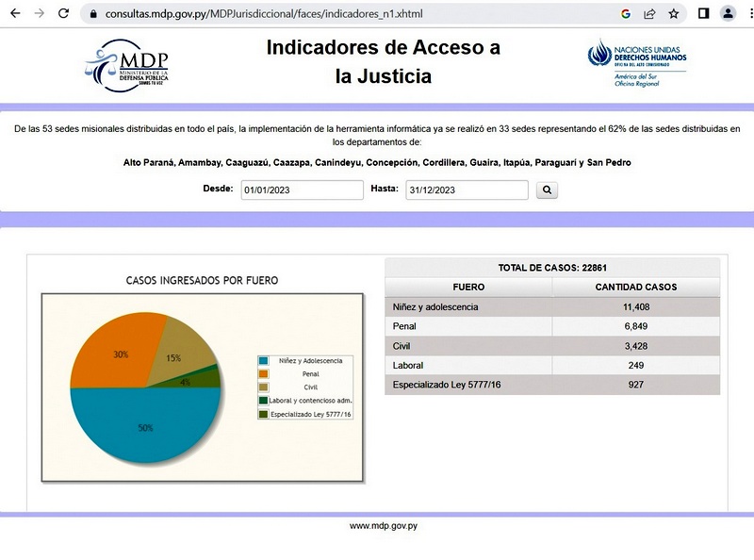This screenshot has width=754, height=560.
Task: Click the Laboral y contencioso adm. legend swatch
Action: pos(263,401)
